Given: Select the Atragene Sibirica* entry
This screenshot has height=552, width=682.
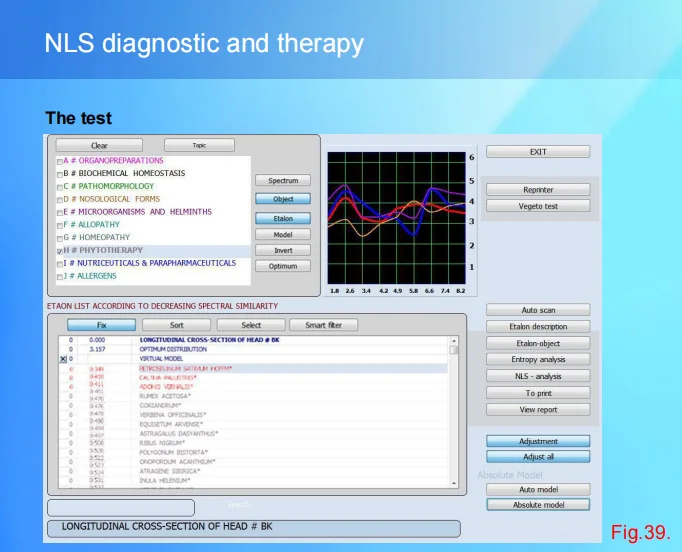Looking at the screenshot, I should click(x=253, y=471).
